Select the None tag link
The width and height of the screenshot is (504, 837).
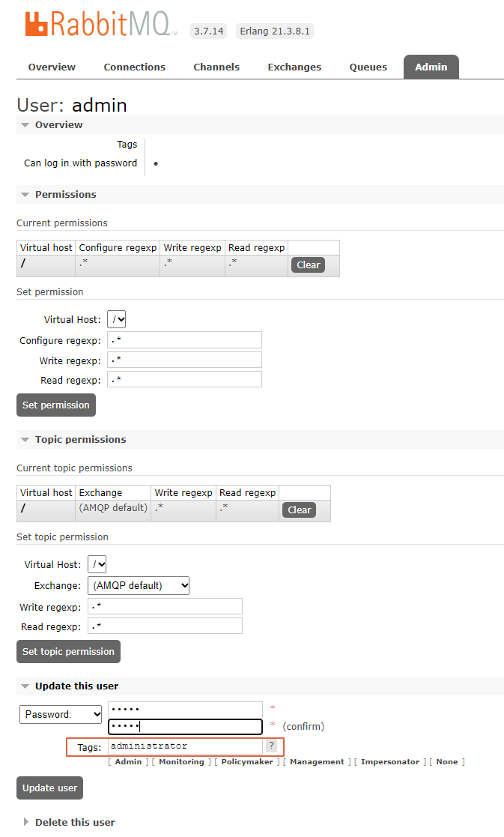pos(447,761)
